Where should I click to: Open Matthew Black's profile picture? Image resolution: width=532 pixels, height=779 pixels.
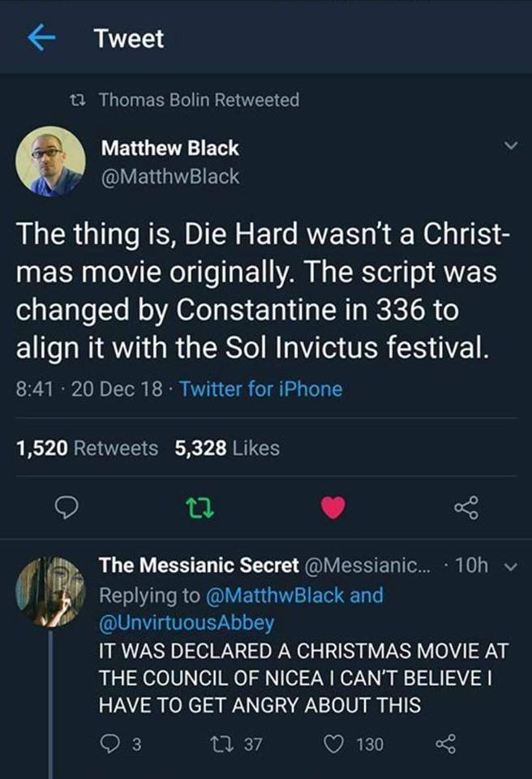[50, 161]
